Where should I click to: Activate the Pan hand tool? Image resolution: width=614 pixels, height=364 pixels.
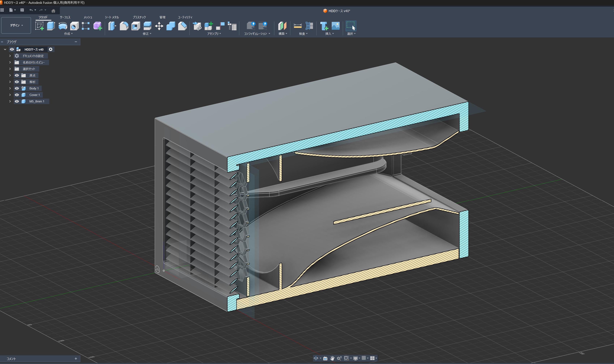[332, 358]
